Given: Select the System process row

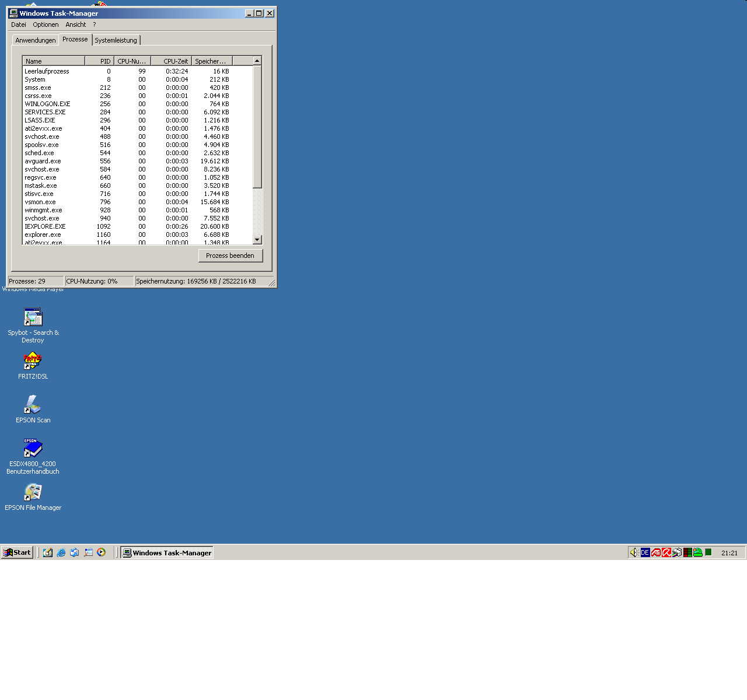Looking at the screenshot, I should pos(137,79).
